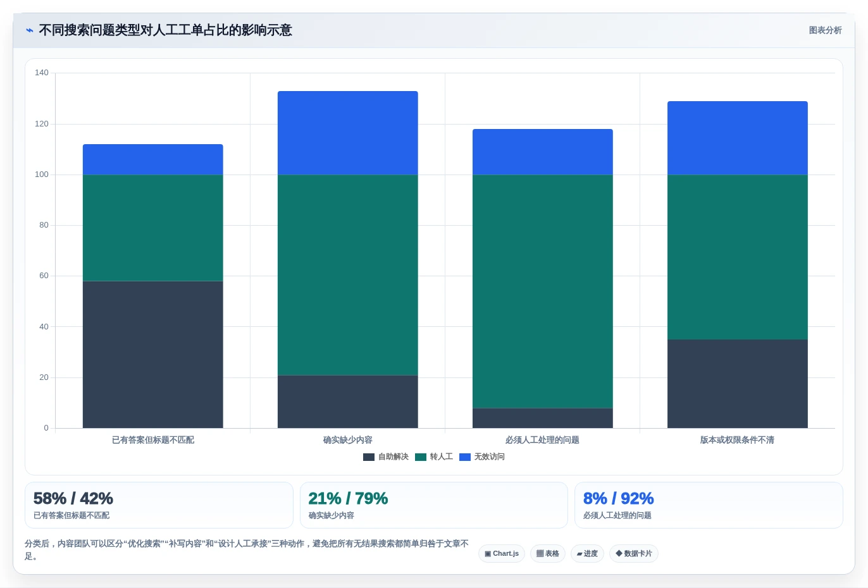The image size is (868, 588).
Task: Click the y-axis value 40
Action: click(44, 327)
